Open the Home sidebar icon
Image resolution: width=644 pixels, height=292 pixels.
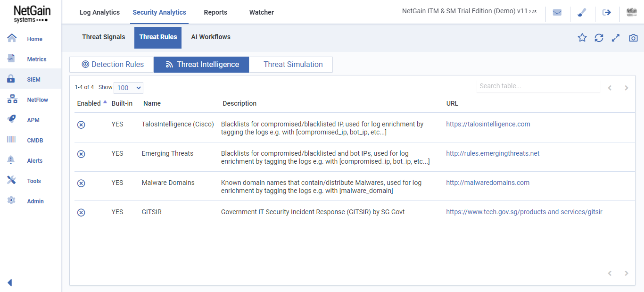point(12,38)
